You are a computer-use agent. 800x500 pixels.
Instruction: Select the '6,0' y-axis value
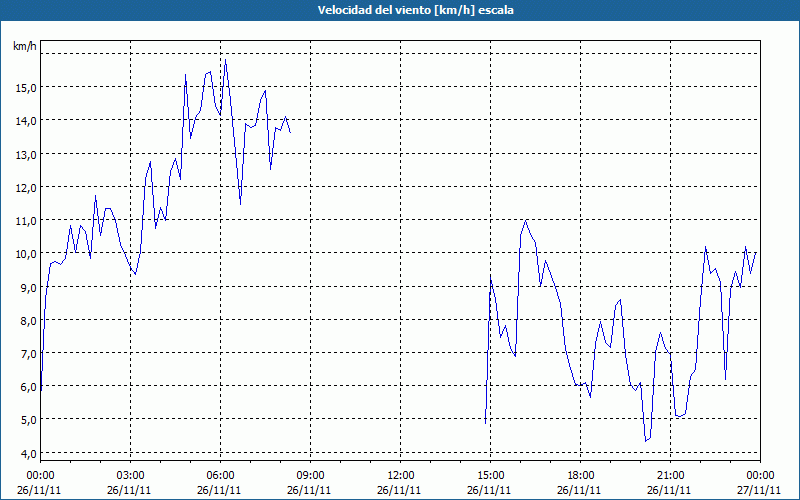click(x=28, y=387)
